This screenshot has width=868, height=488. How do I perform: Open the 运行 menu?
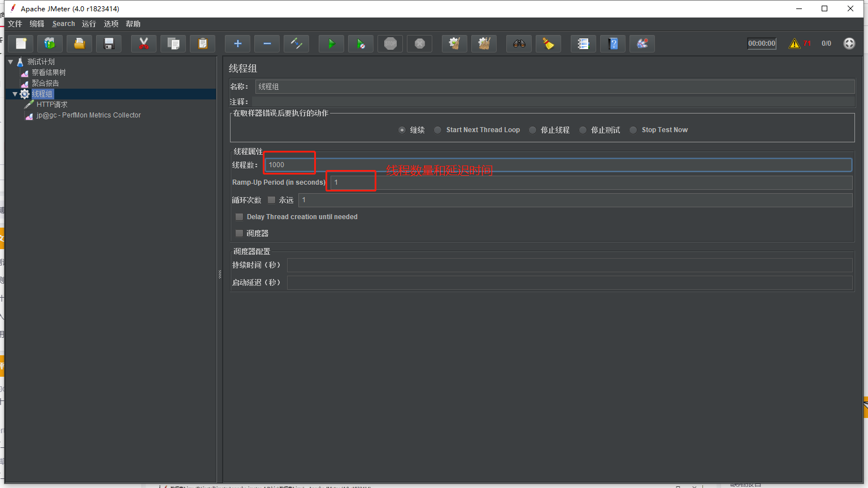tap(89, 24)
